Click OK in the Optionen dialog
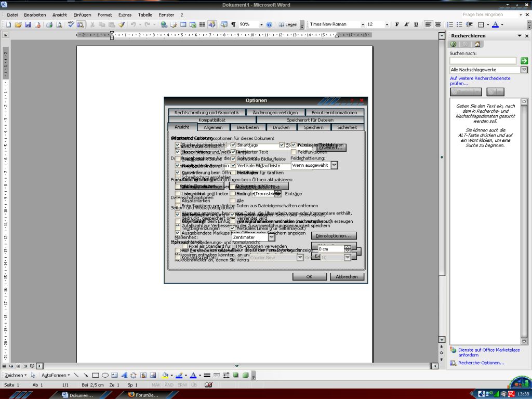Viewport: 532px width, 399px height. pyautogui.click(x=310, y=276)
